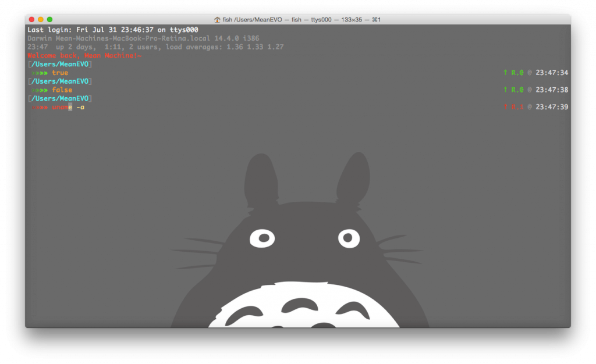Select the »»» prompt chevrons before true
Viewport: 596px width, 364px height.
click(x=39, y=73)
